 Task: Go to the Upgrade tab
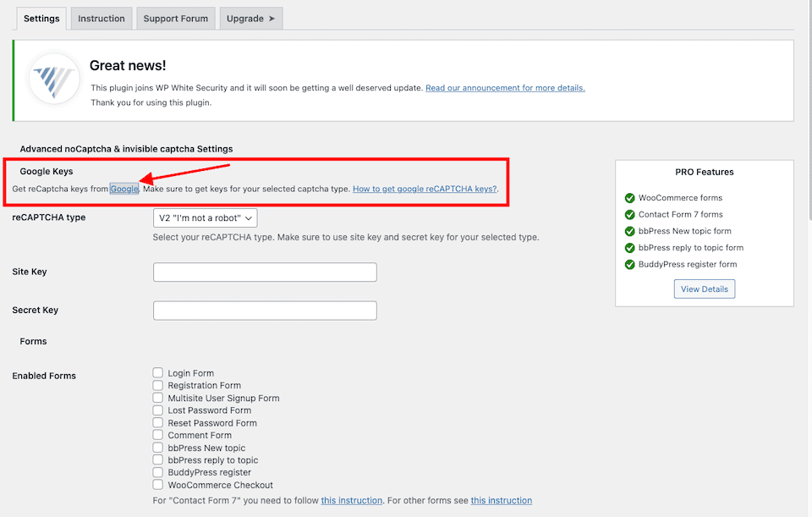(250, 19)
